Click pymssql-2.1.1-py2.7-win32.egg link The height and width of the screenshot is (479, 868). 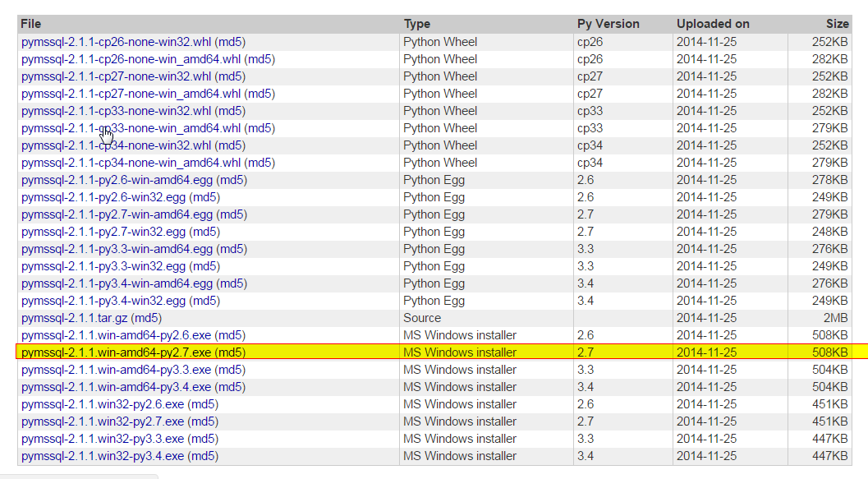click(x=103, y=232)
